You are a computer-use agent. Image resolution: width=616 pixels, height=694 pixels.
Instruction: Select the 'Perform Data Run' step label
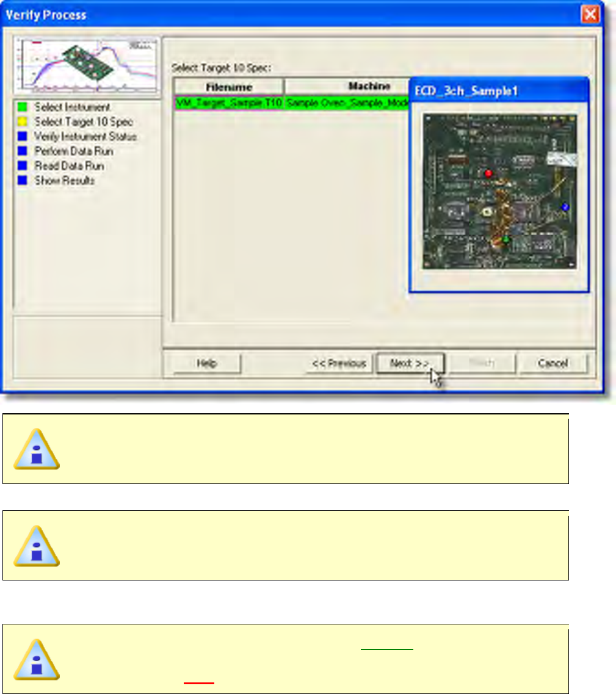click(x=74, y=151)
